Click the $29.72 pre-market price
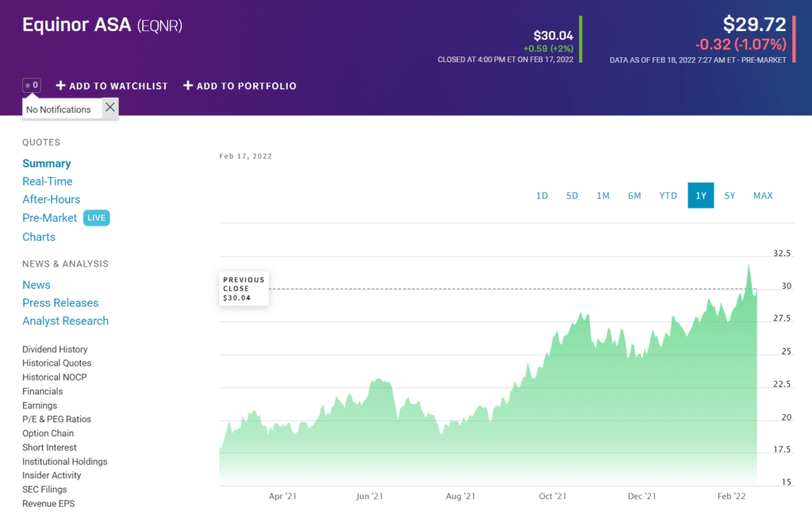 [755, 25]
